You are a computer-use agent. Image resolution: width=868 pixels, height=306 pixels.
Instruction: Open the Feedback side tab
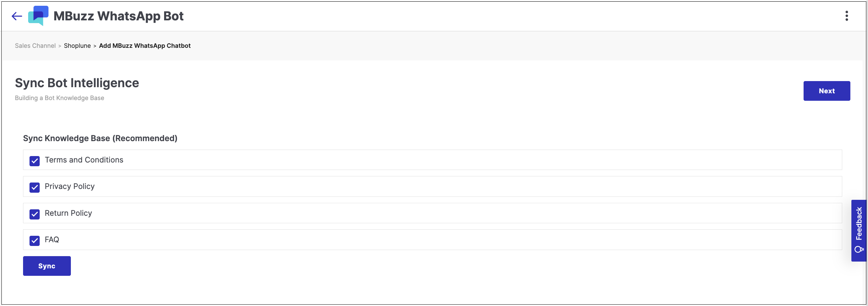click(x=859, y=231)
